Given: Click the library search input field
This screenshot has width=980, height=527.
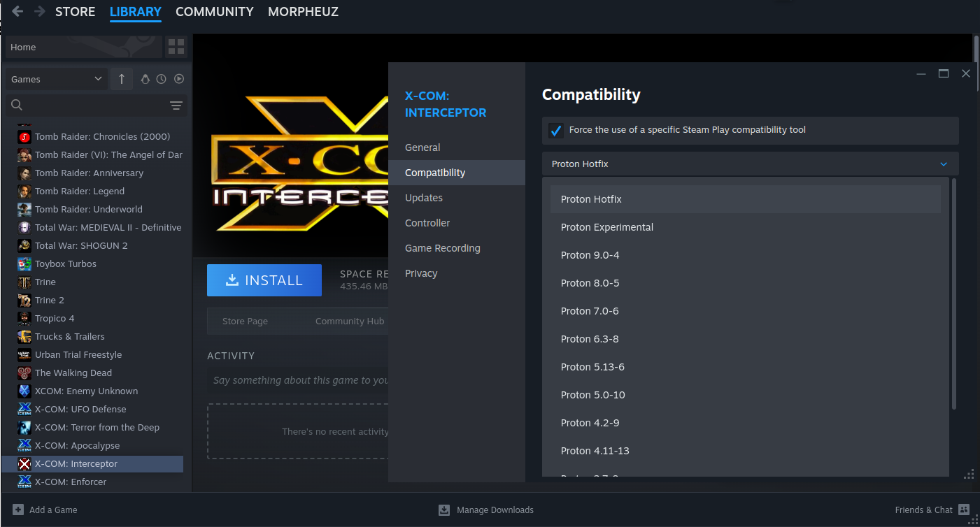Looking at the screenshot, I should click(x=97, y=105).
